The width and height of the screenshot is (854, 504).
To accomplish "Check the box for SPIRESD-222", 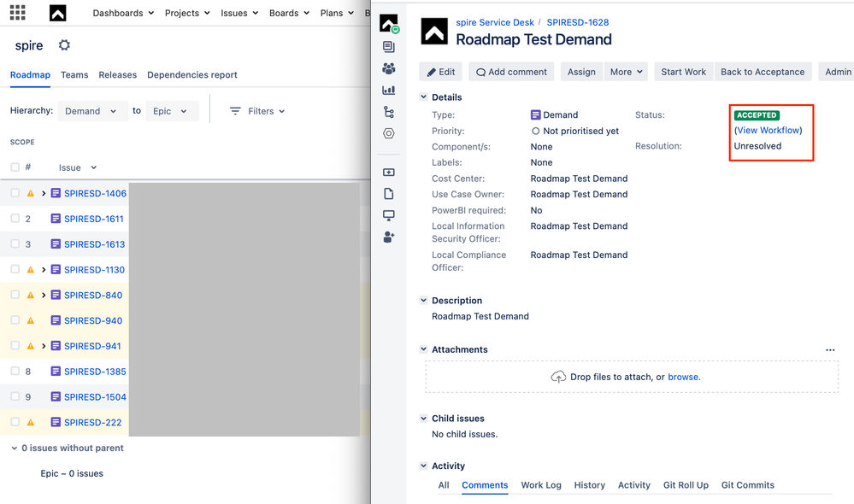I will (15, 422).
